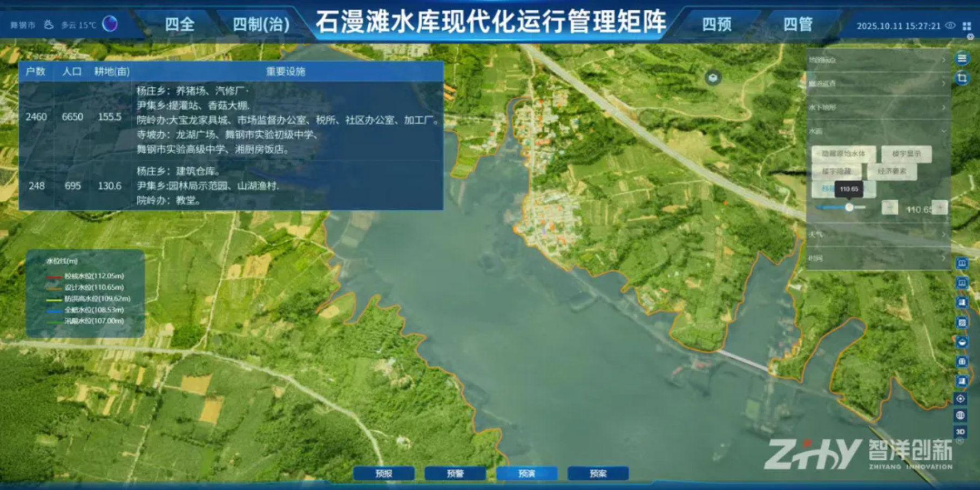Click the 3D view mode button
This screenshot has width=980, height=490.
[x=960, y=432]
